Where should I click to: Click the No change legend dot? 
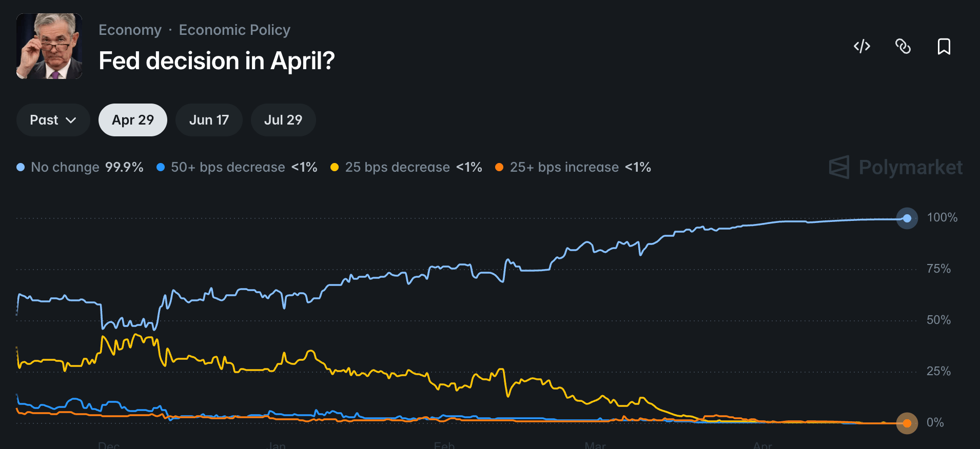pos(21,167)
